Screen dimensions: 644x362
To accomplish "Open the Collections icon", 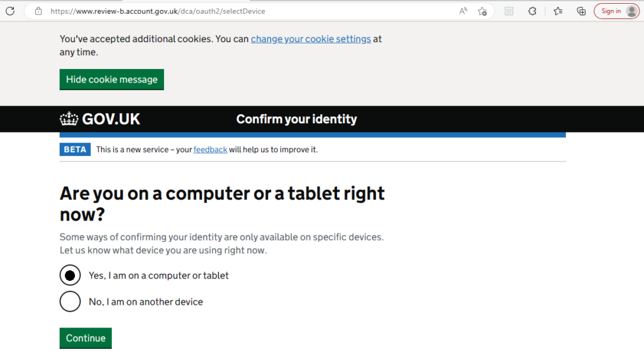I will (x=581, y=11).
